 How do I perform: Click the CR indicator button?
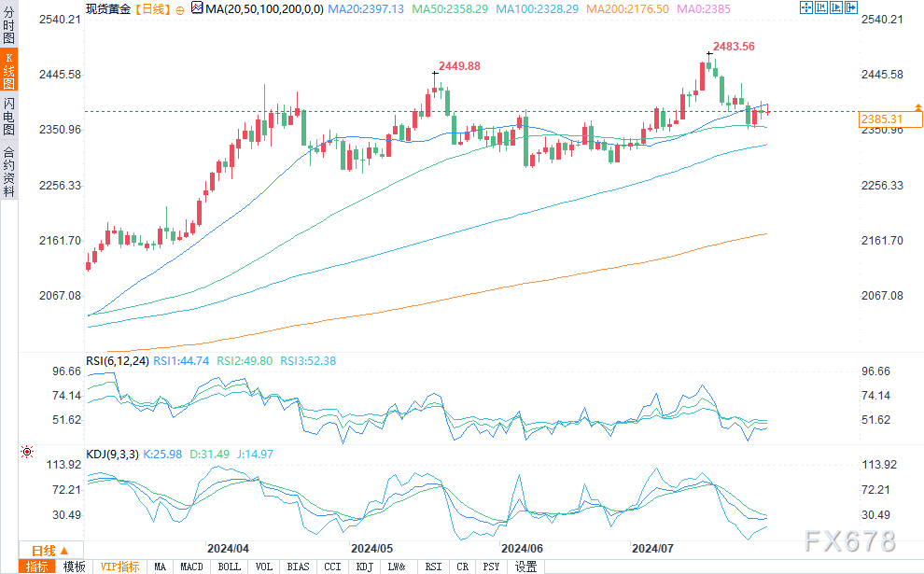(463, 567)
